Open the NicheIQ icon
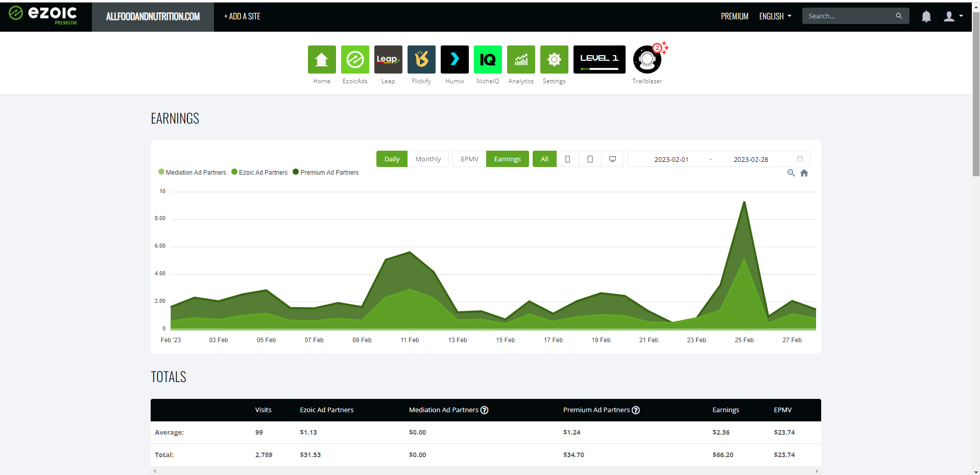The height and width of the screenshot is (475, 980). click(488, 59)
